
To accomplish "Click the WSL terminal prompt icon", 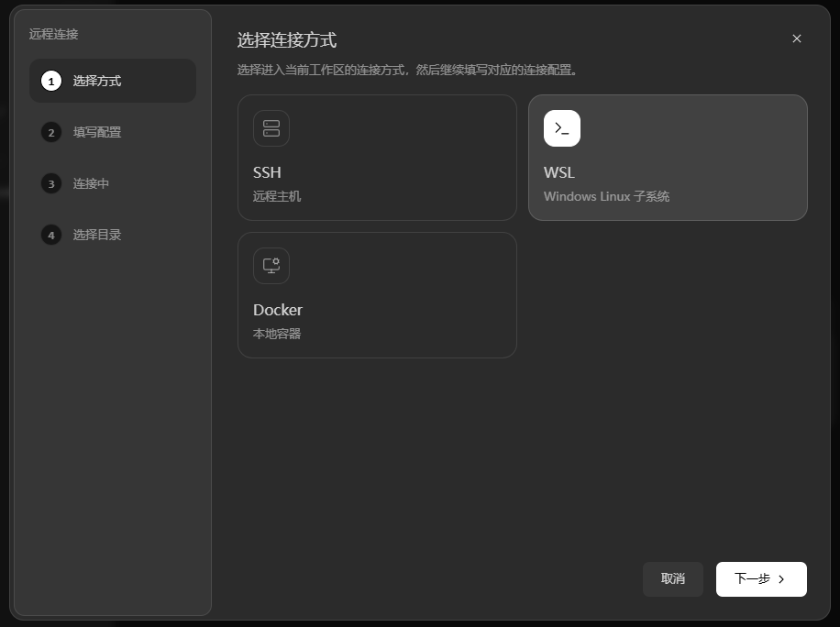I will tap(562, 128).
